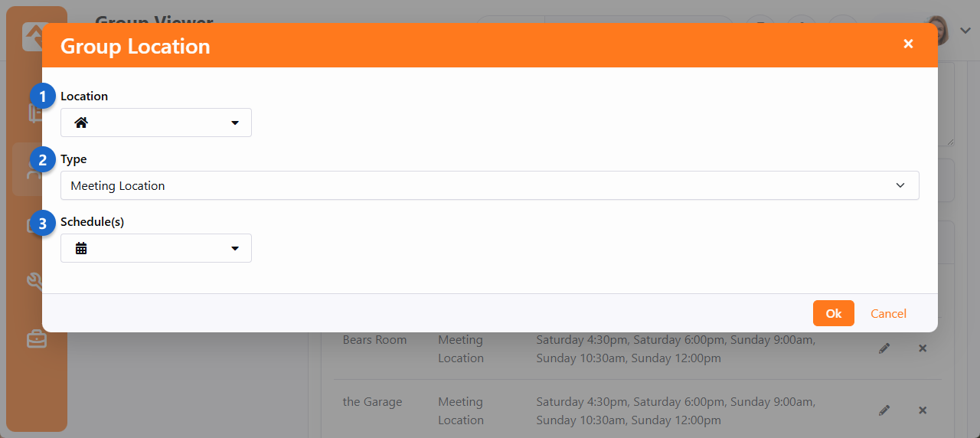Remove the Garage row with X icon
The height and width of the screenshot is (438, 980).
(x=923, y=410)
